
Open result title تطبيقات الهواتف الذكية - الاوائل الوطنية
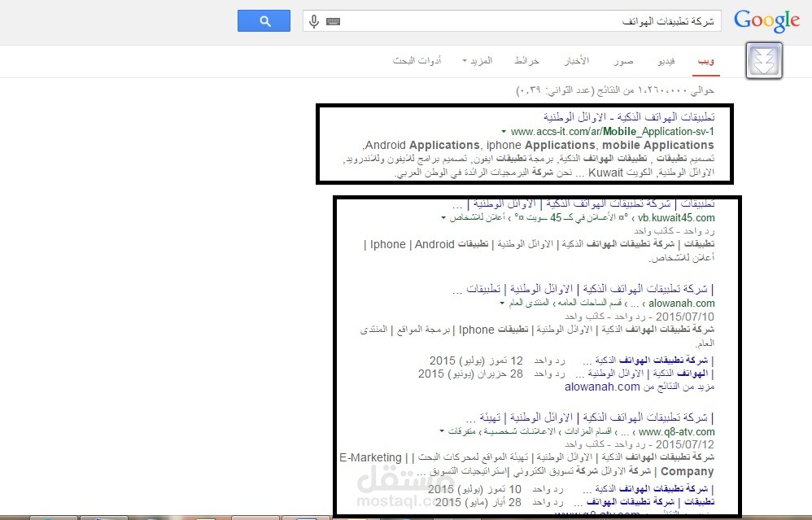pos(629,117)
